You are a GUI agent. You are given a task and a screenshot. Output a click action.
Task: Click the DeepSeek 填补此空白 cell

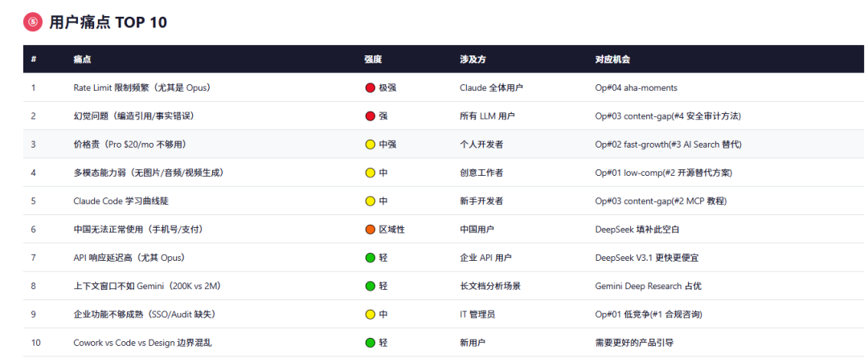point(637,230)
